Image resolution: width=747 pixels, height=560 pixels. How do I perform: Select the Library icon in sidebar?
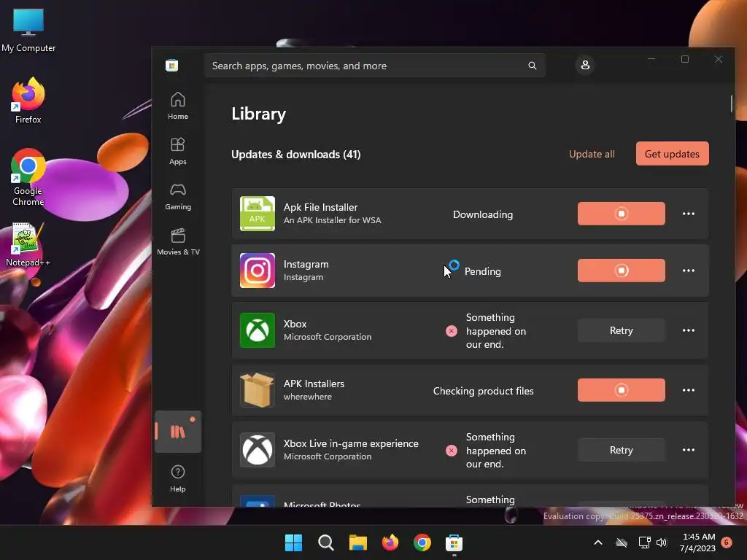pyautogui.click(x=178, y=432)
